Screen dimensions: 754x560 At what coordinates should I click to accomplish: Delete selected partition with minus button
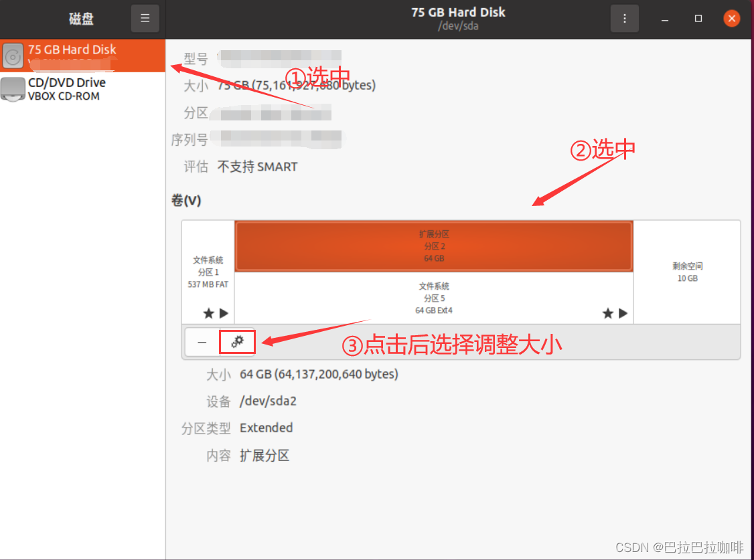pos(202,342)
